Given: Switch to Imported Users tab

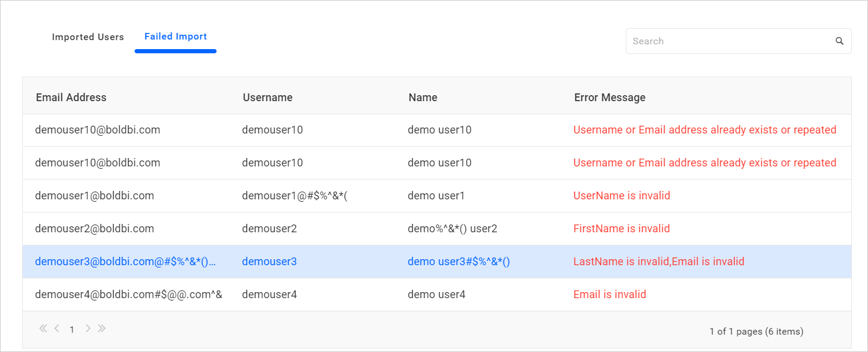Looking at the screenshot, I should (x=88, y=37).
